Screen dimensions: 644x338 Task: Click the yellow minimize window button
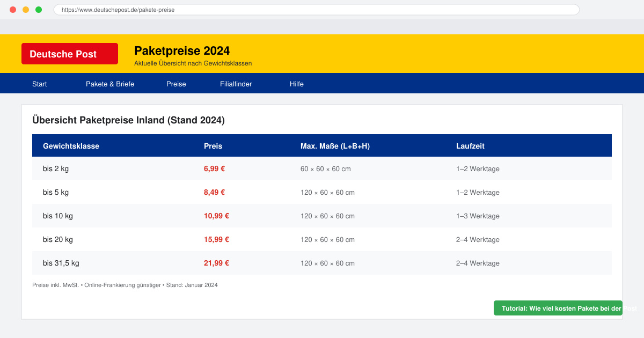(26, 10)
